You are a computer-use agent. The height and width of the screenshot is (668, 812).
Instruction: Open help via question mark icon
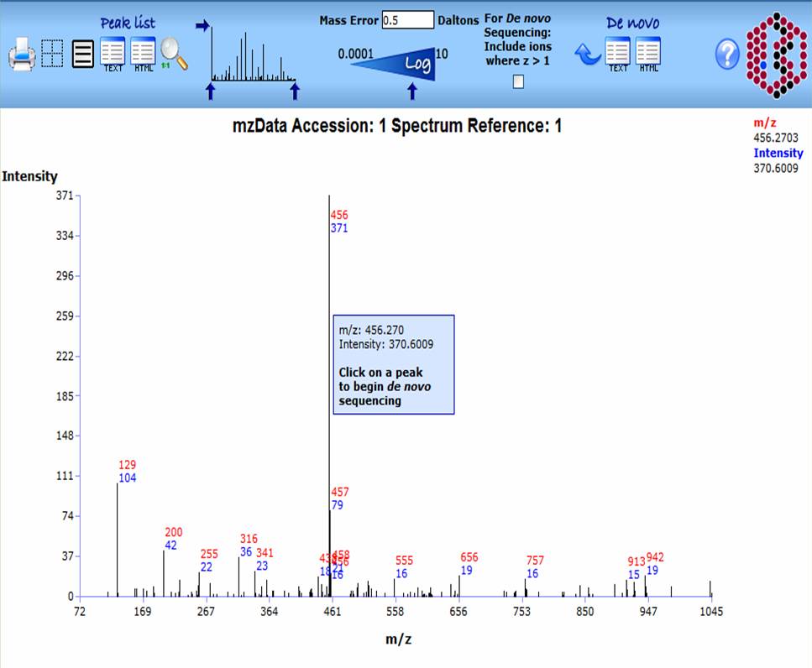727,55
